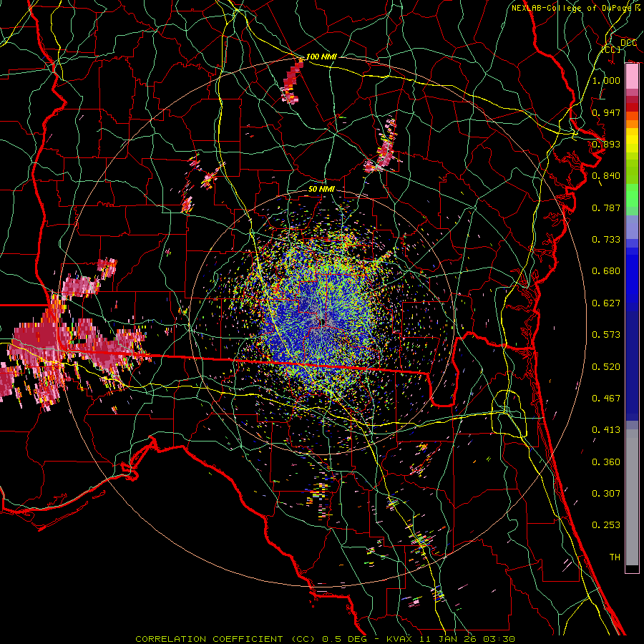644x644 pixels.
Task: Click the storm echo beside 100 NMI label
Action: [x=291, y=82]
